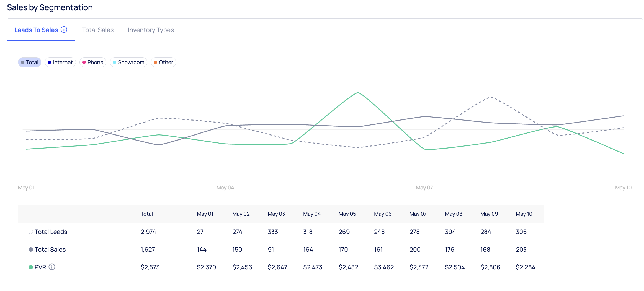Click the Total column header
Screen dimensions: 644x291
[x=146, y=214]
